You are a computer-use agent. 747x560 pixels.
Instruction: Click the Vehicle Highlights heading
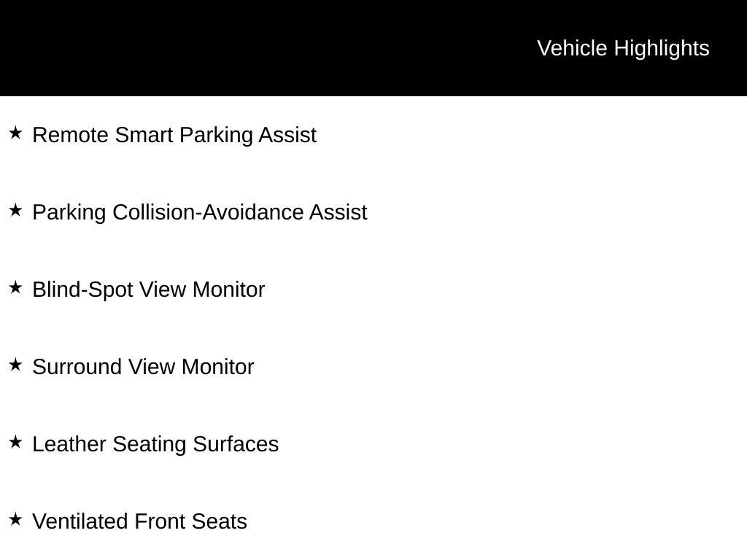[x=623, y=49]
